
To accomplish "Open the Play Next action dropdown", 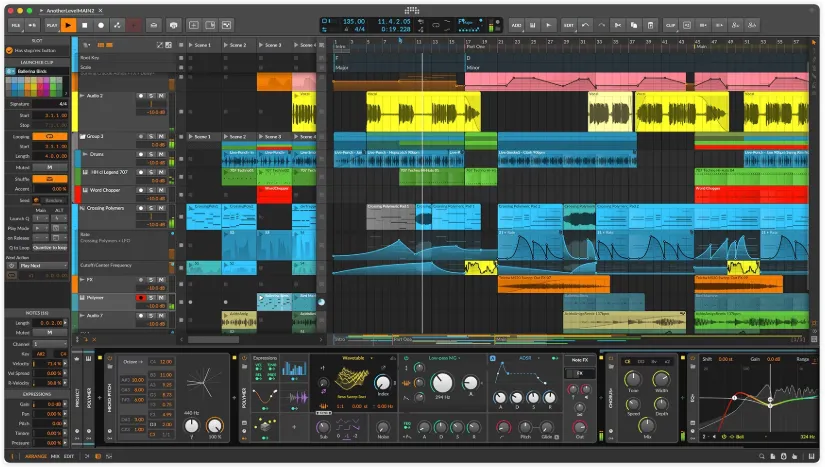I will 44,266.
